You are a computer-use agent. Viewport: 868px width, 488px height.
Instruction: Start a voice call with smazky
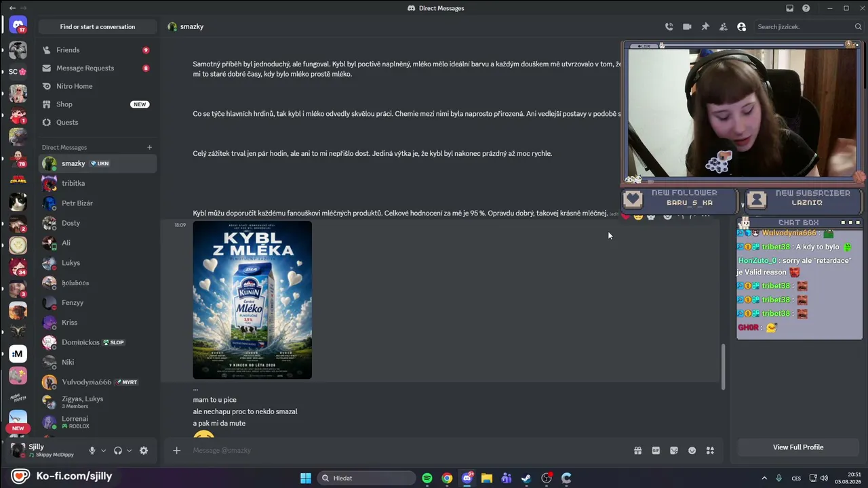pos(669,26)
